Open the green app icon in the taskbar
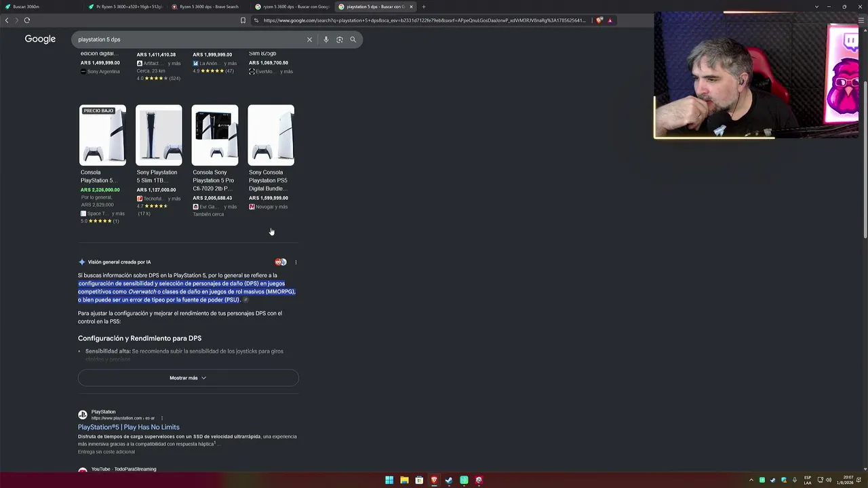The width and height of the screenshot is (868, 488). click(x=464, y=480)
